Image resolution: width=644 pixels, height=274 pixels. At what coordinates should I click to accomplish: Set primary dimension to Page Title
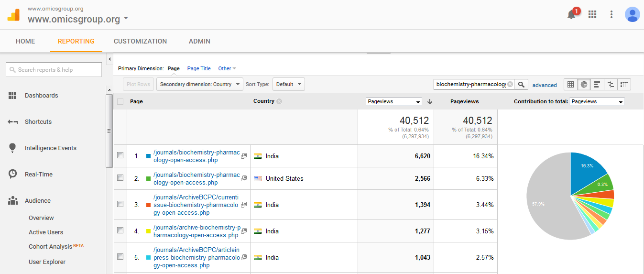pos(199,69)
